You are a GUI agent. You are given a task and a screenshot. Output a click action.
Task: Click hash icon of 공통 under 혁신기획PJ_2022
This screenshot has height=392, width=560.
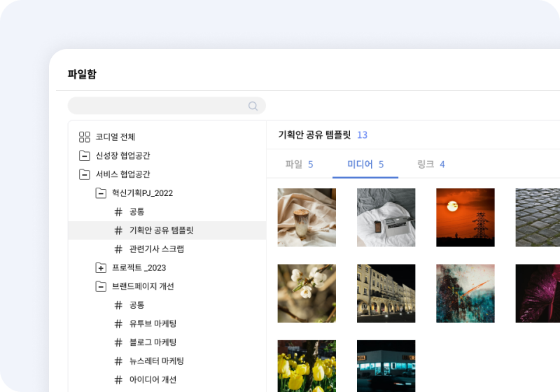tap(118, 211)
